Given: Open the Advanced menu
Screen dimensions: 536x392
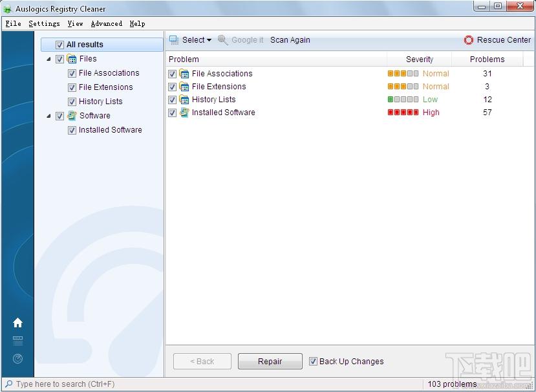Looking at the screenshot, I should coord(106,23).
